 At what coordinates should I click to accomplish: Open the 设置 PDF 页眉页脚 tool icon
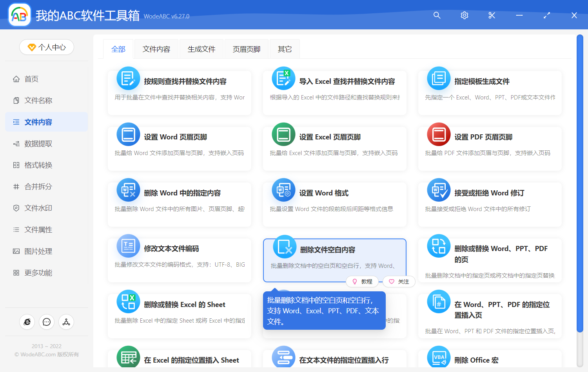[x=438, y=134]
